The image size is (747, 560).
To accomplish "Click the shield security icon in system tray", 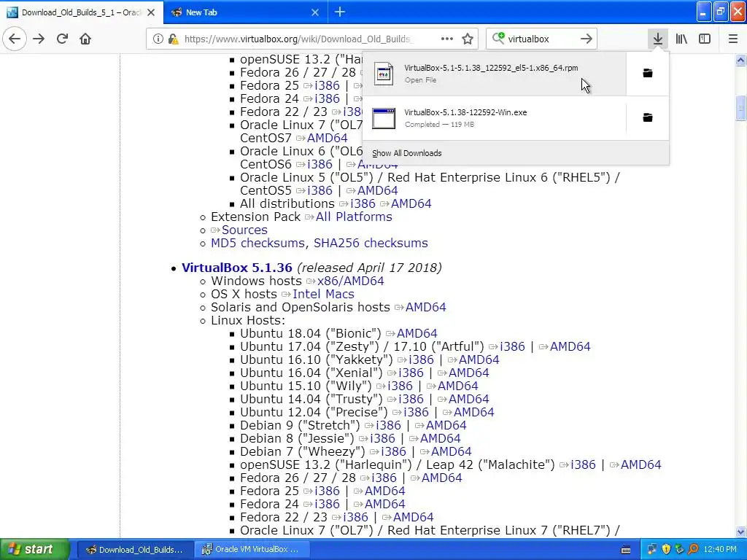I will coord(666,549).
